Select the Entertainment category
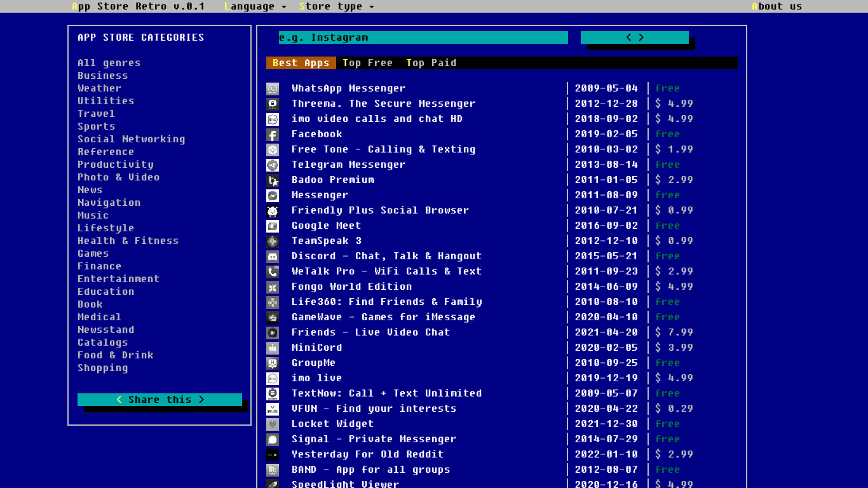The height and width of the screenshot is (488, 868). point(119,279)
